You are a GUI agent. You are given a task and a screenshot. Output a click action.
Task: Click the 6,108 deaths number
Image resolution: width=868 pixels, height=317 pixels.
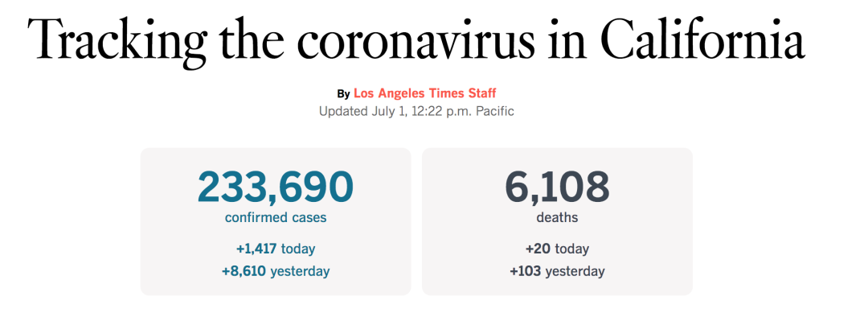[x=557, y=187]
